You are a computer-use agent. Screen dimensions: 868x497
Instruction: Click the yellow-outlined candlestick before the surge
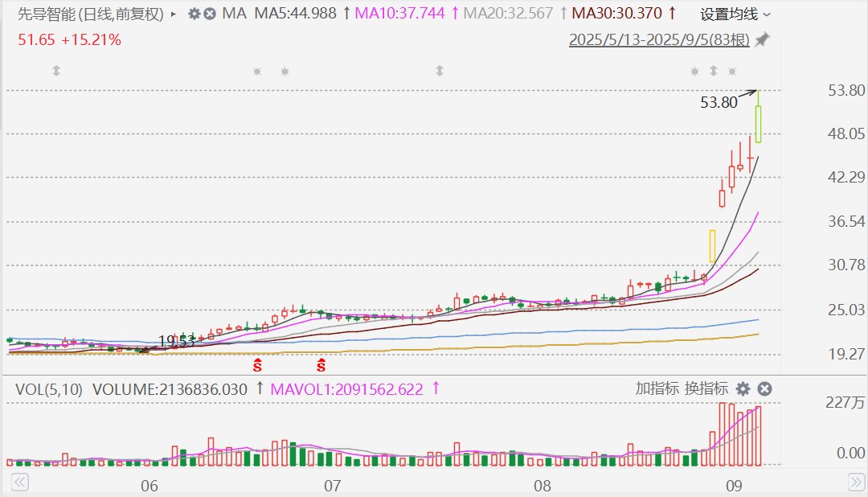(x=712, y=246)
